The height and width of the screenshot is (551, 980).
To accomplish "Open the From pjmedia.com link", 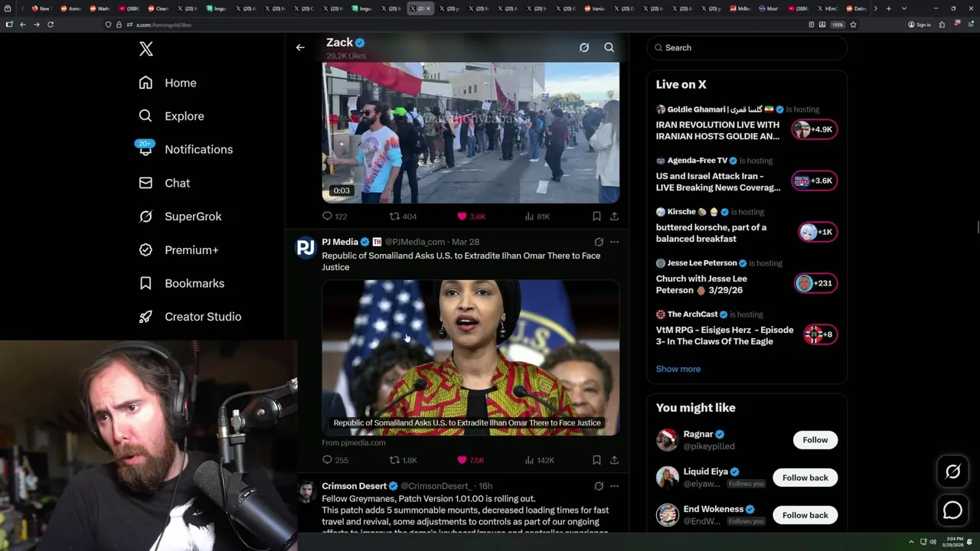I will 354,442.
